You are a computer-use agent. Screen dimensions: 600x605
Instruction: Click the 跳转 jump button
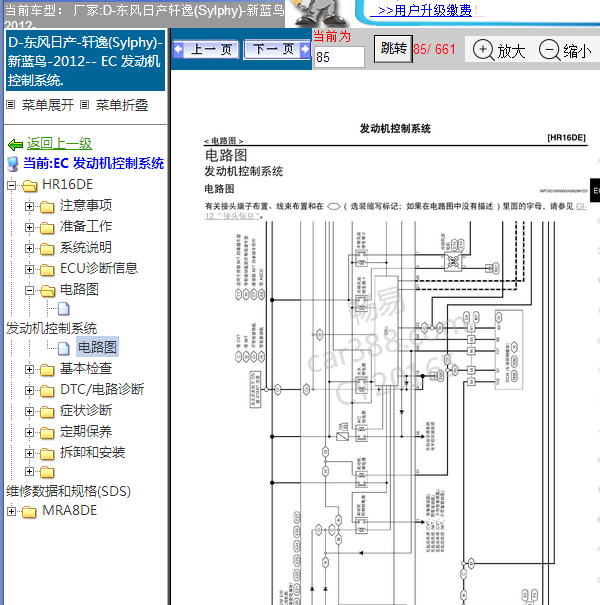click(393, 49)
